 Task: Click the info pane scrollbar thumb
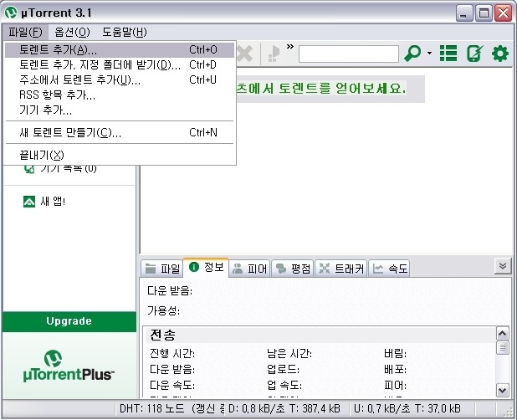point(503,347)
